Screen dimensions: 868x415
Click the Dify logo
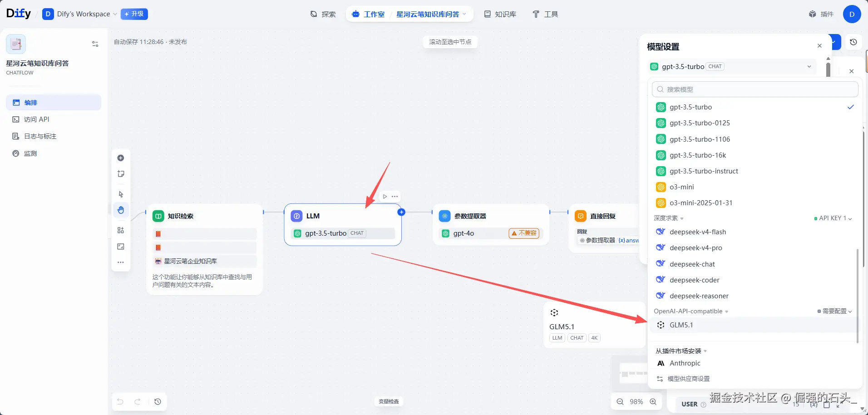pyautogui.click(x=19, y=14)
